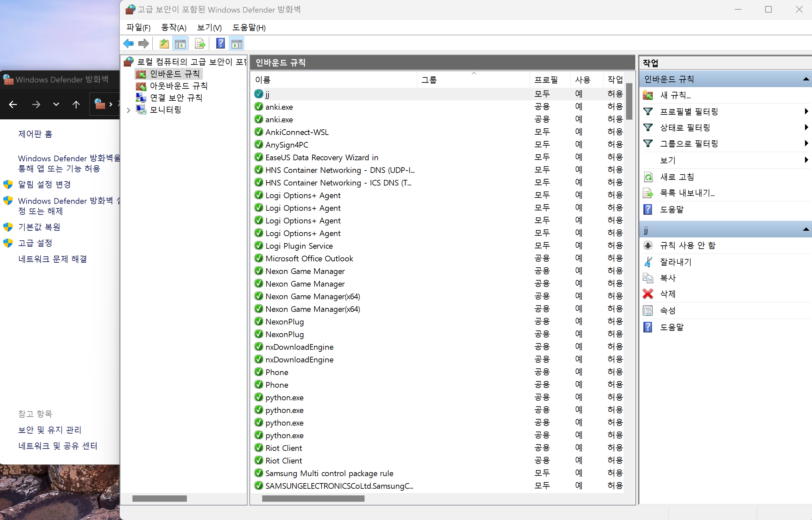The width and height of the screenshot is (812, 520).
Task: Click the 새 규칙 (new rule) action
Action: tap(675, 95)
